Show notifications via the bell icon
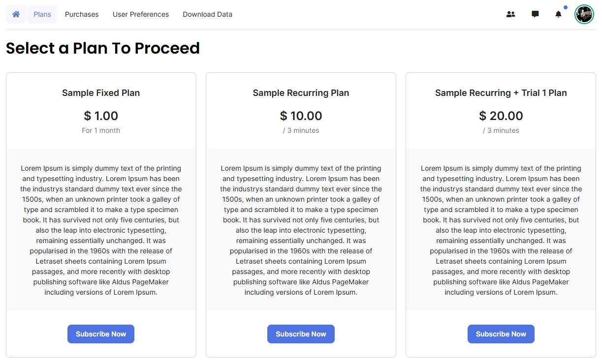 pyautogui.click(x=558, y=14)
